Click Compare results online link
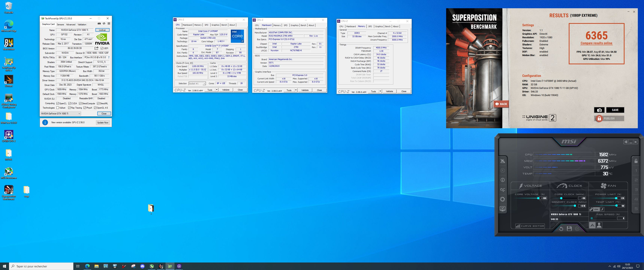Image resolution: width=644 pixels, height=270 pixels. click(x=596, y=43)
